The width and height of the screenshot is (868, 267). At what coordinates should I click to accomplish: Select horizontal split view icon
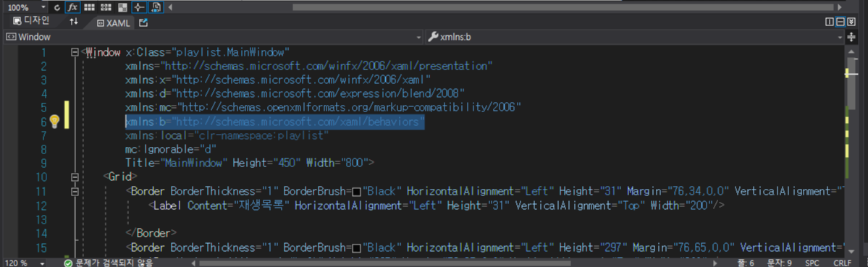[x=840, y=22]
